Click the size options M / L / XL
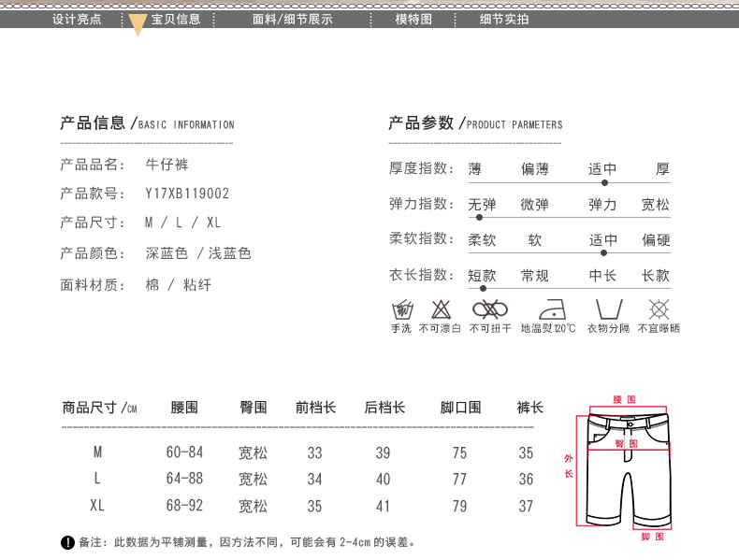Image resolution: width=739 pixels, height=560 pixels. [182, 223]
